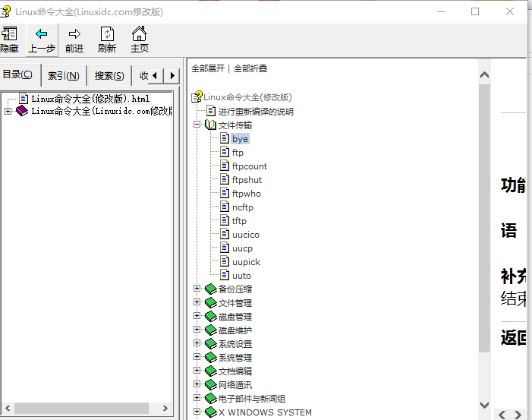Click the Back (上一步) arrow icon

(x=42, y=34)
